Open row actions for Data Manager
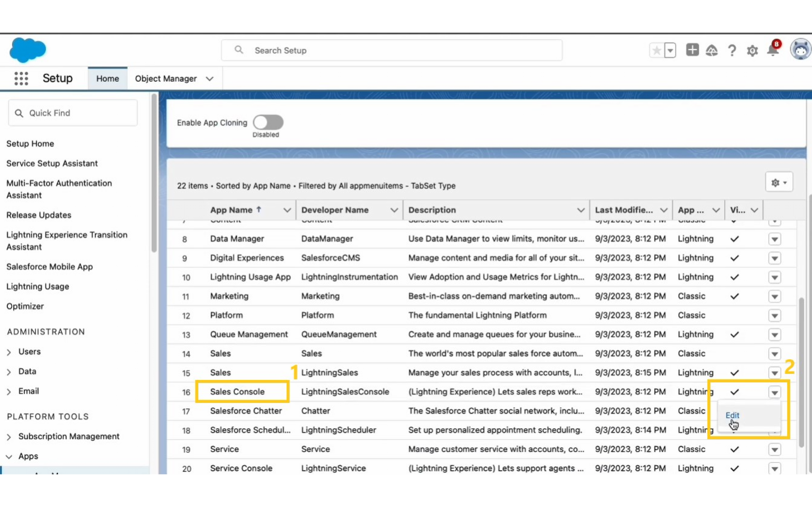Screen dimensions: 812x507 [774, 239]
